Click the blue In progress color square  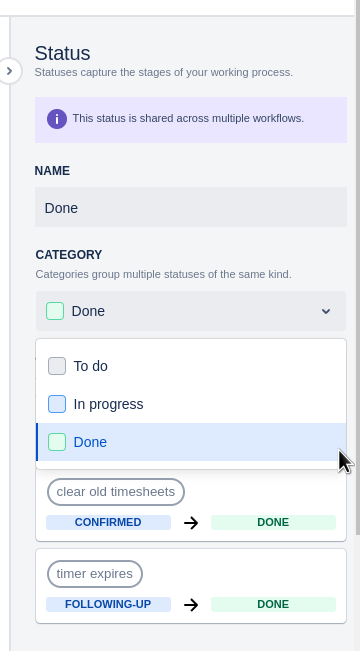[57, 404]
